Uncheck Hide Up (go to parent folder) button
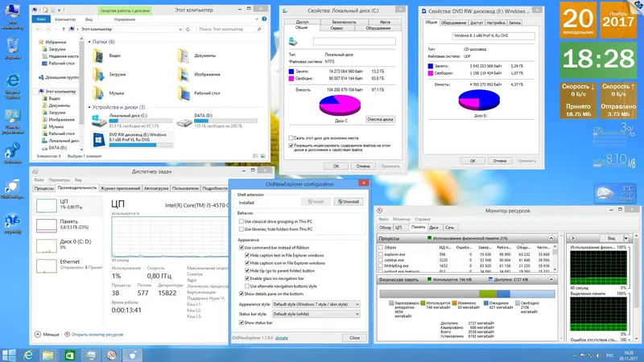Viewport: 644px width, 362px height. 247,270
